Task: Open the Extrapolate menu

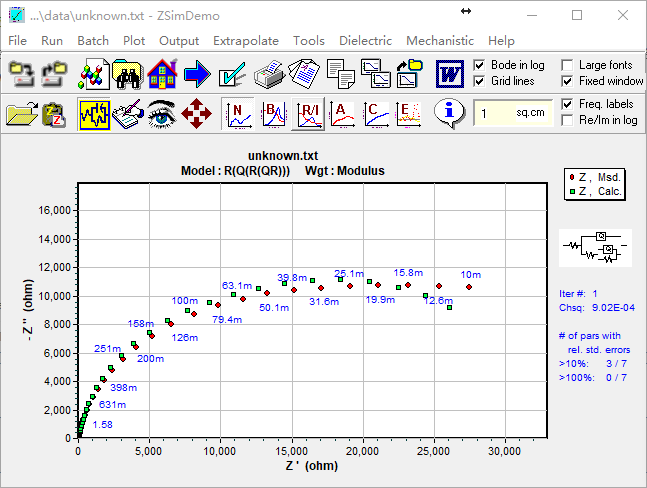Action: [x=246, y=41]
